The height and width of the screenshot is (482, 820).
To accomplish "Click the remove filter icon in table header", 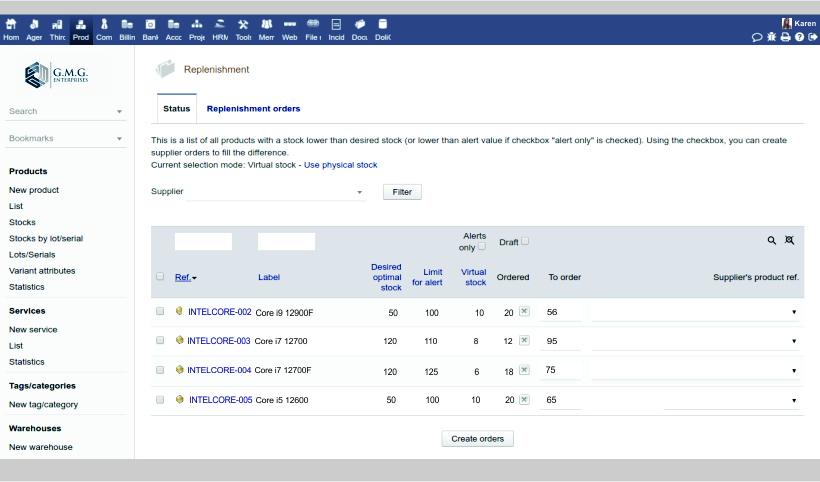I will [x=790, y=241].
